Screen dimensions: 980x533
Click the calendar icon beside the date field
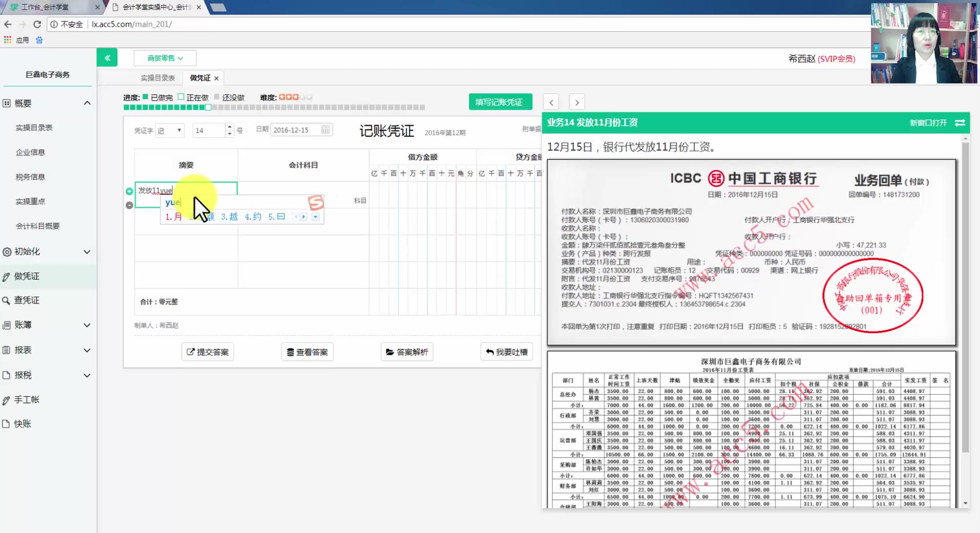pyautogui.click(x=325, y=129)
